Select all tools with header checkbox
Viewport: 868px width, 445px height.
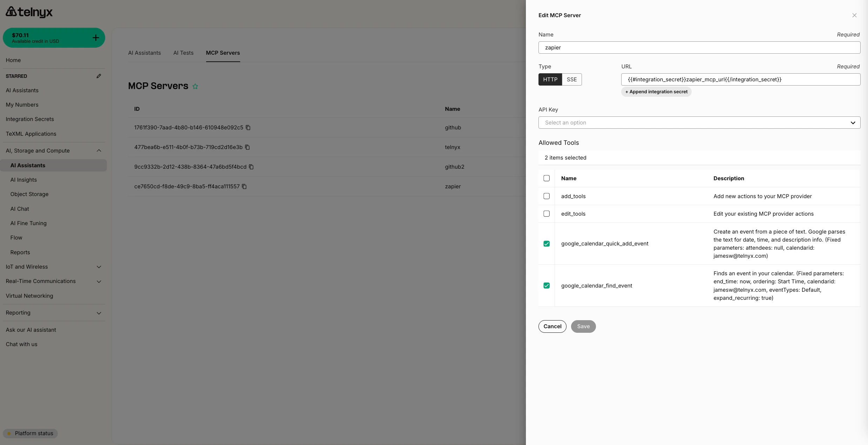[x=547, y=178]
